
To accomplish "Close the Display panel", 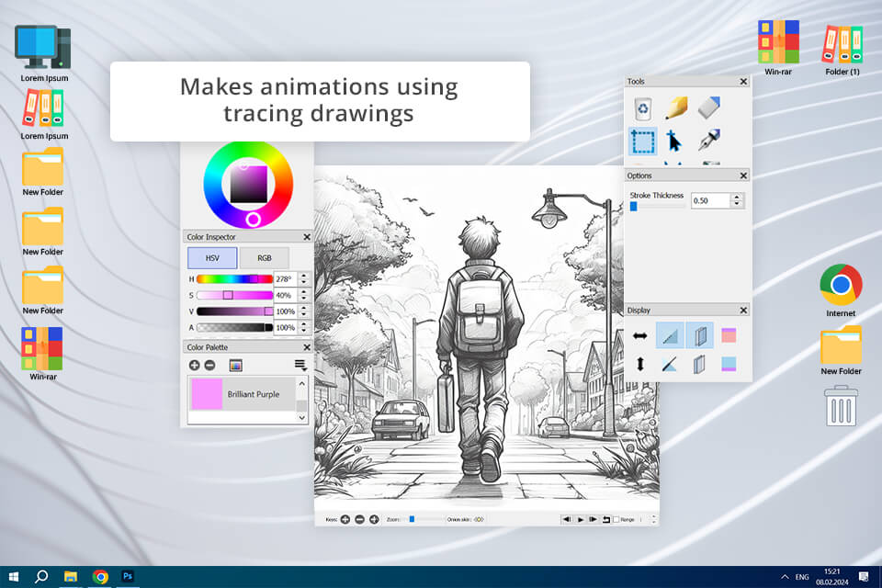I will click(x=743, y=310).
